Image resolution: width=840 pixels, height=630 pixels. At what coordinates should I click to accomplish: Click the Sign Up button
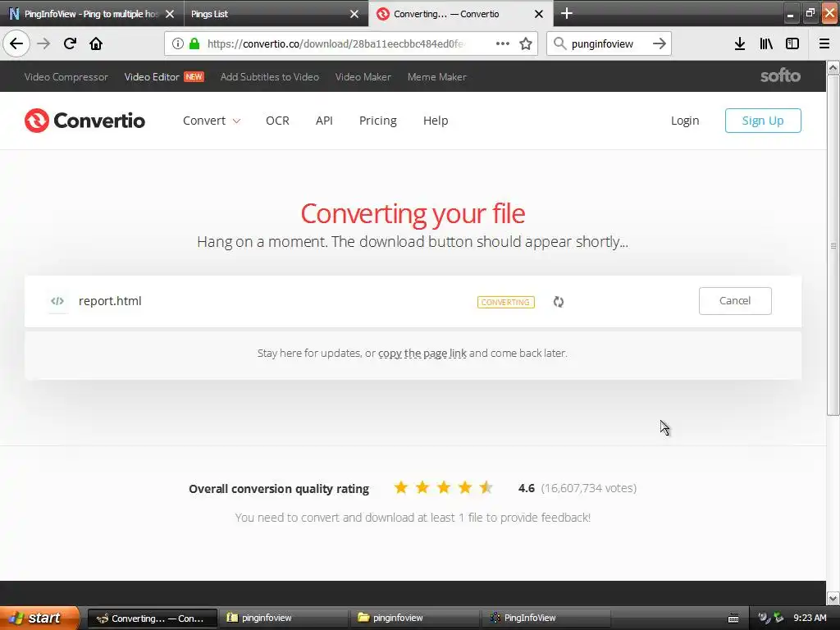tap(763, 121)
